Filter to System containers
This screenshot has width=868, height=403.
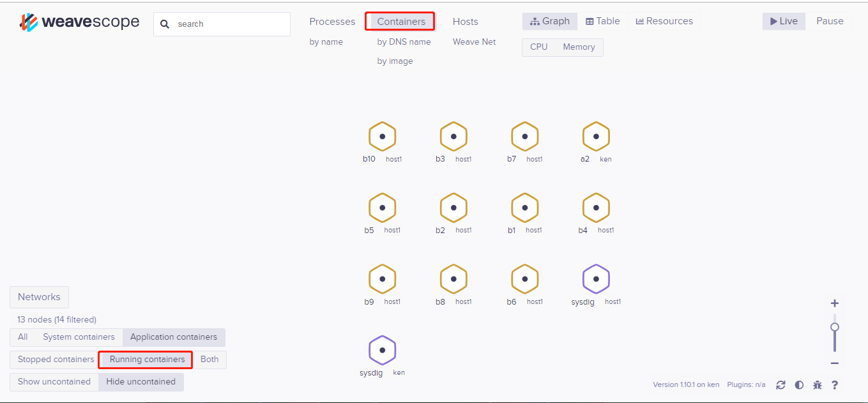pos(79,337)
